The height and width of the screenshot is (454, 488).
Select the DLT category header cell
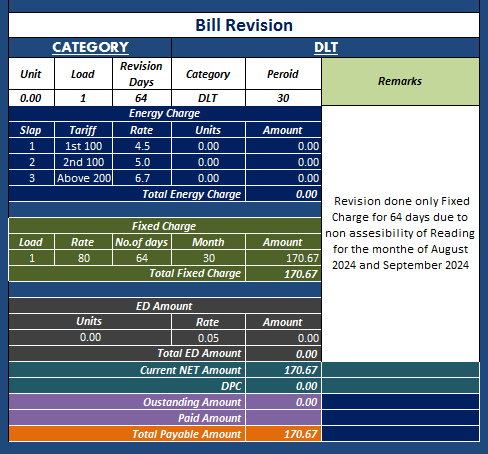pos(326,48)
